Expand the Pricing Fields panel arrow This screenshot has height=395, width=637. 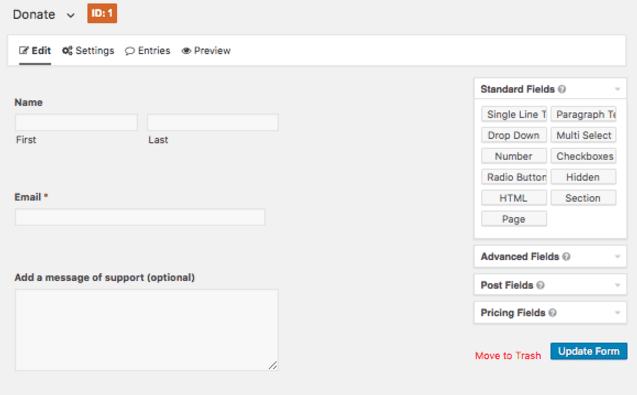(618, 313)
